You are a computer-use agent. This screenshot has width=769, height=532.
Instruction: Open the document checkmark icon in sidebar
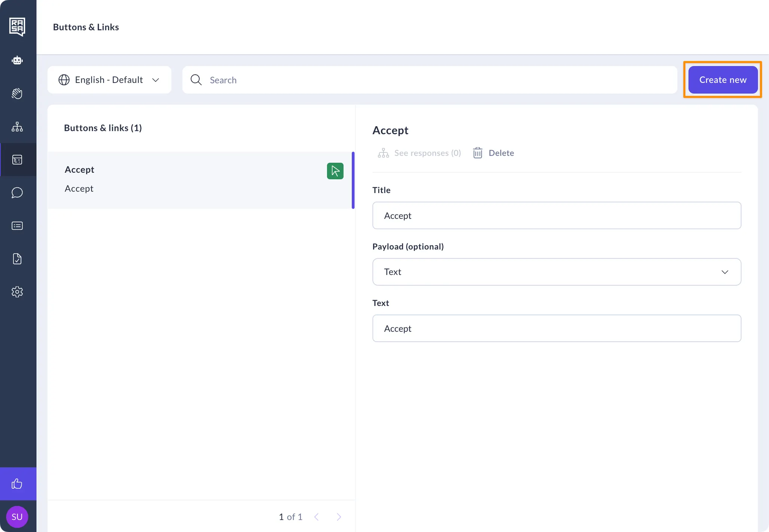17,259
